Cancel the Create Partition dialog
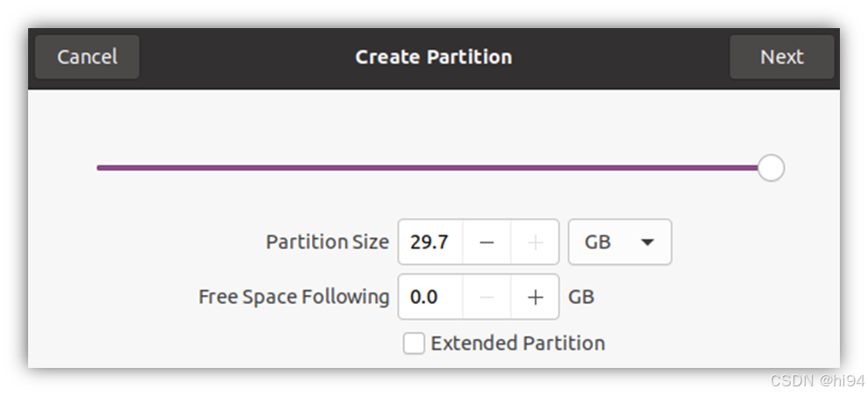 pos(87,57)
